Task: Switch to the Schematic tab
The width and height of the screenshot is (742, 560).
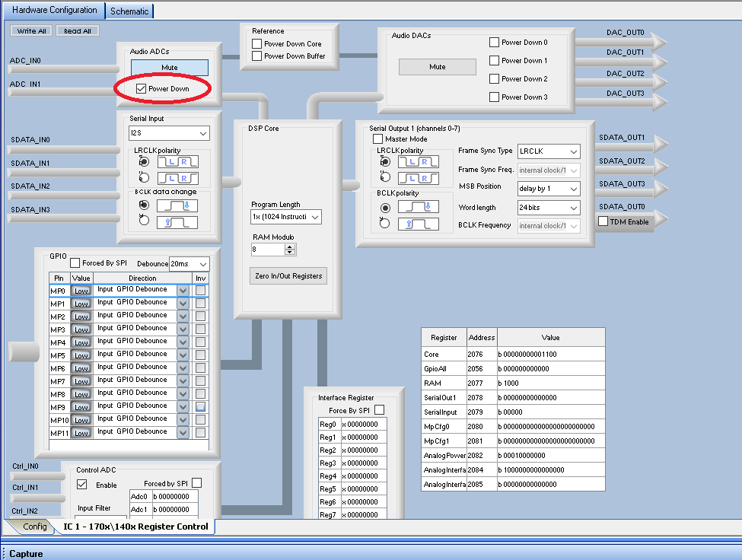Action: (x=130, y=11)
